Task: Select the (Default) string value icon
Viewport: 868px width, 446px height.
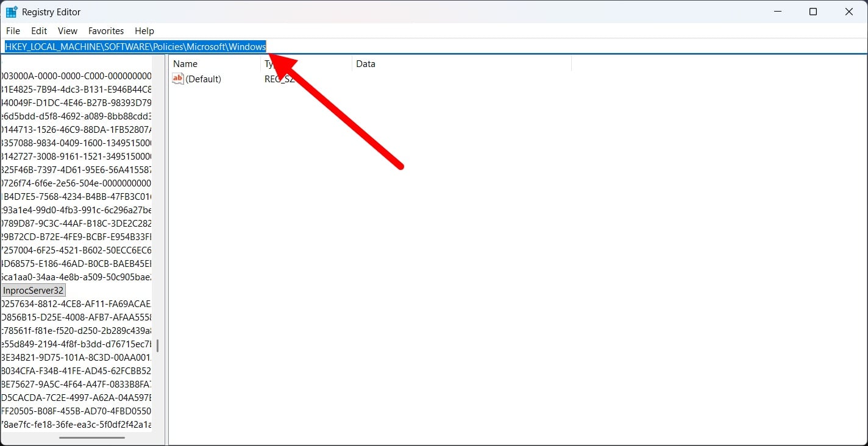Action: coord(178,79)
